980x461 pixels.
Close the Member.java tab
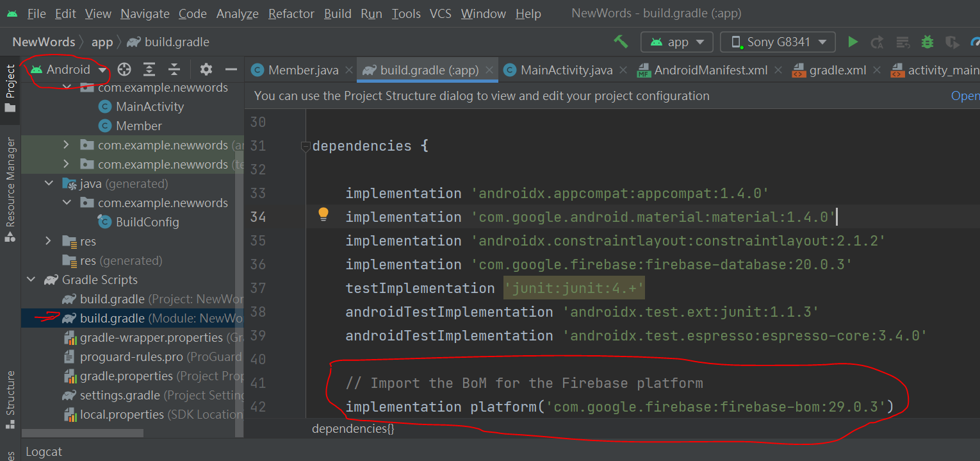350,70
